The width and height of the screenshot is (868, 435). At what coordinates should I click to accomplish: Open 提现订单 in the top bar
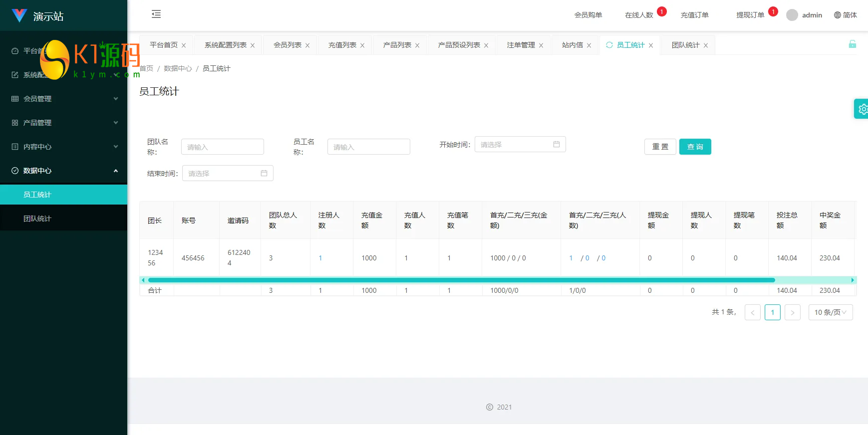[x=751, y=15]
